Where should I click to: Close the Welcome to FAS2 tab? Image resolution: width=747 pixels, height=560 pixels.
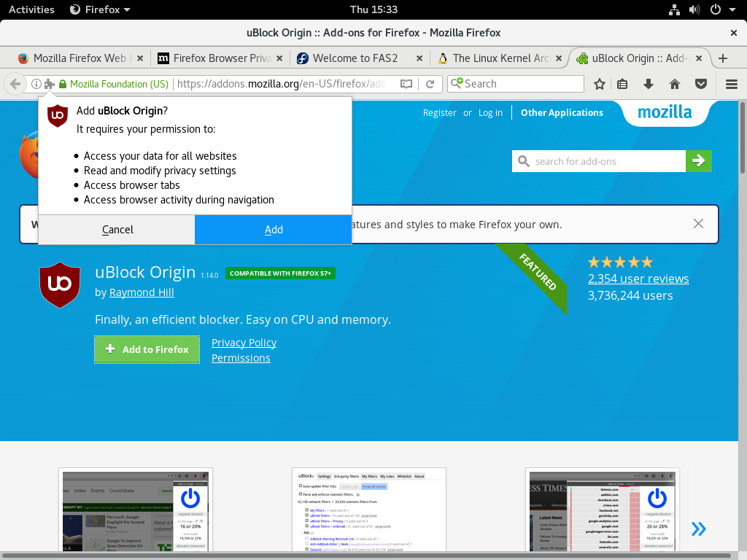tap(419, 58)
